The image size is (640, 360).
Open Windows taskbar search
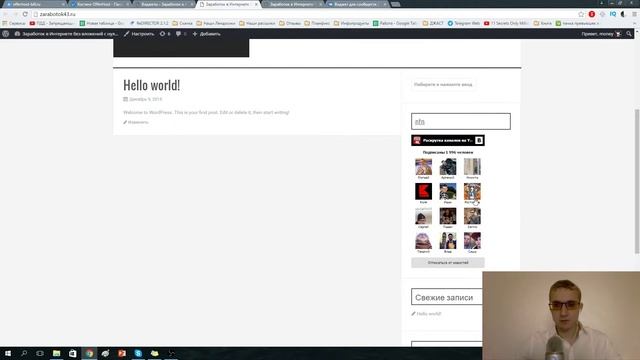24,353
